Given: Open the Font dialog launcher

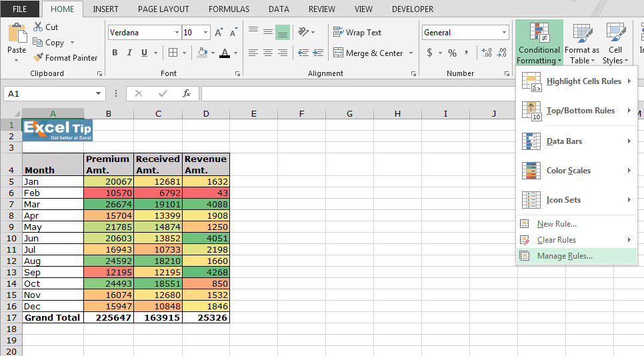Looking at the screenshot, I should point(237,73).
